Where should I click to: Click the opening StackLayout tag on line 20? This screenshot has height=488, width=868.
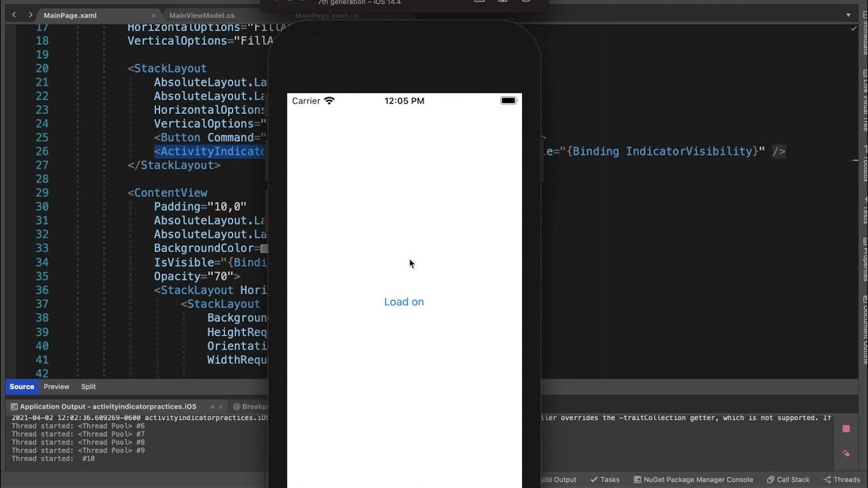(167, 68)
